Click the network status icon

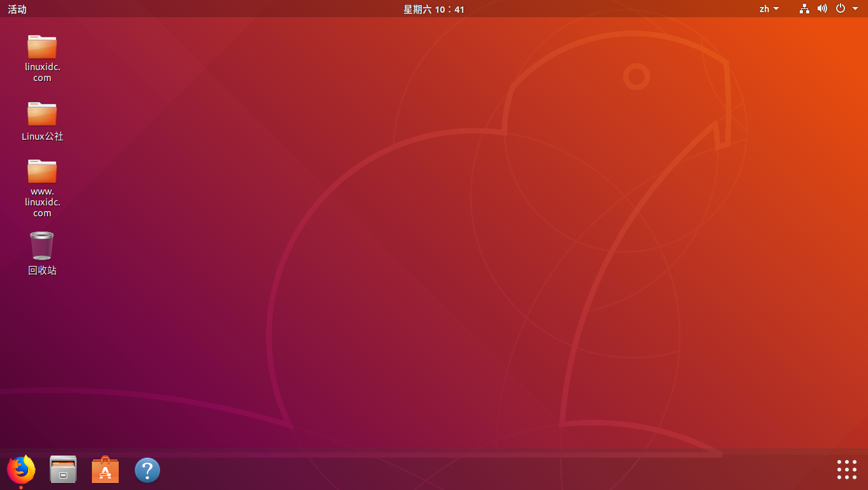[x=804, y=9]
